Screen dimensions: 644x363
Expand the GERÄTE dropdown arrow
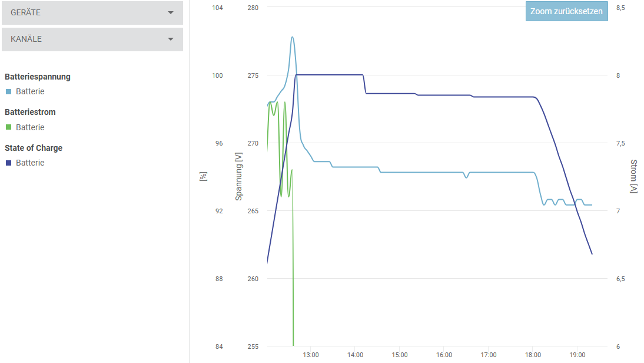coord(171,12)
